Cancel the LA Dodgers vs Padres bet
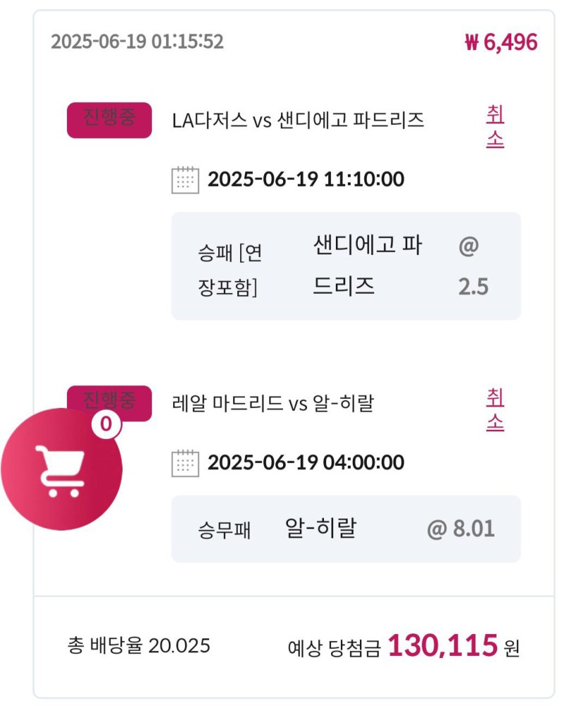Screen dimensions: 588x706 point(495,127)
